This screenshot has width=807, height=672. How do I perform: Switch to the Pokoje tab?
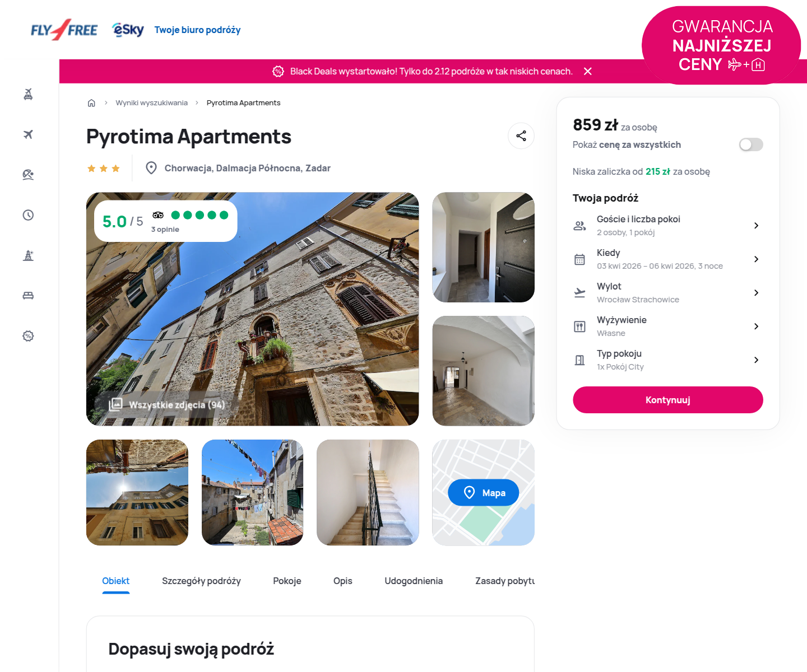(x=287, y=581)
